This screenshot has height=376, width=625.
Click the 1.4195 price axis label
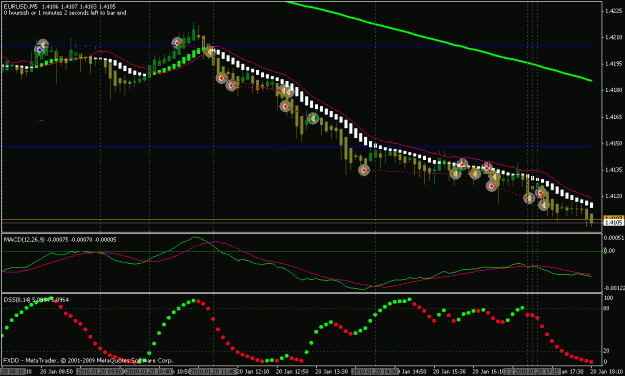point(614,64)
